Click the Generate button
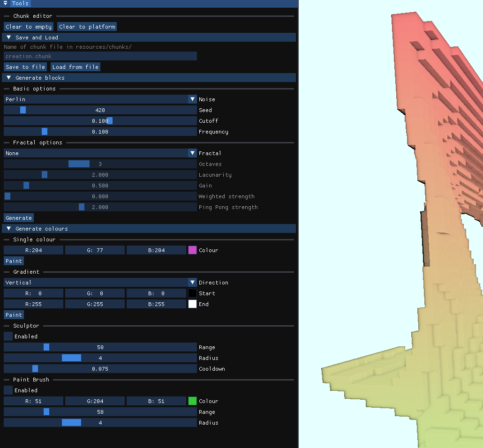 point(19,218)
